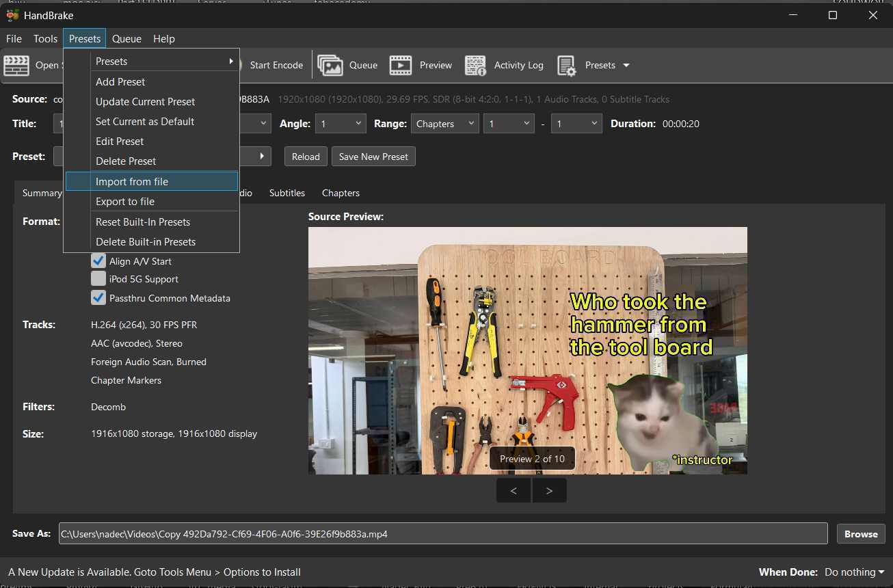The image size is (893, 588).
Task: Click the '1916x1080 storage, 1916x1080 display' text
Action: (174, 433)
